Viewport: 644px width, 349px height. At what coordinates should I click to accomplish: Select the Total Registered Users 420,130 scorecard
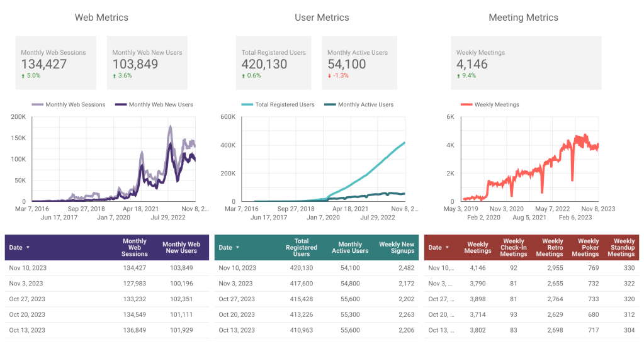pyautogui.click(x=274, y=63)
